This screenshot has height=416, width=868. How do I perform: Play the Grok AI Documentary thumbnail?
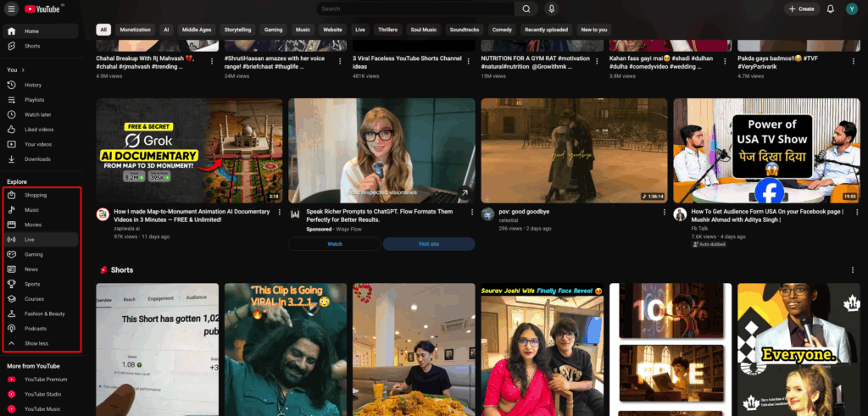189,151
